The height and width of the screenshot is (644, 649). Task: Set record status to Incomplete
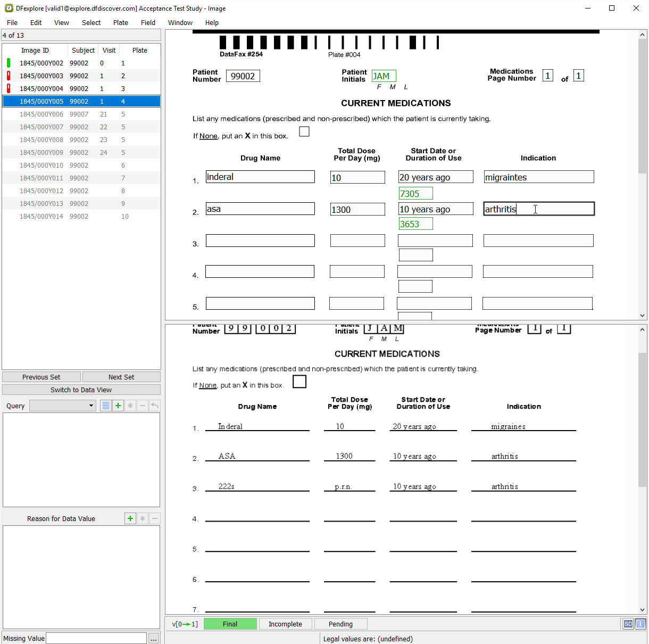(285, 624)
